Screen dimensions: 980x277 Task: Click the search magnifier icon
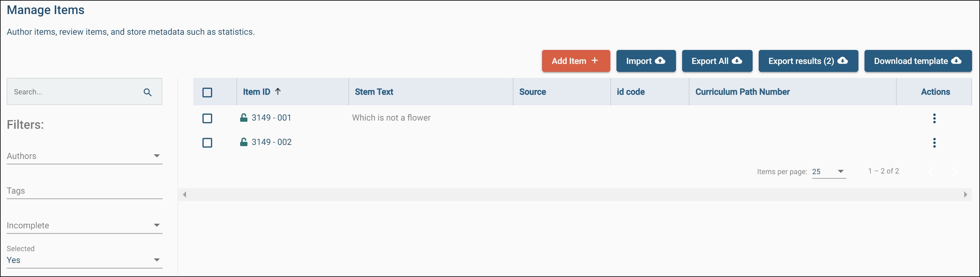pyautogui.click(x=148, y=92)
